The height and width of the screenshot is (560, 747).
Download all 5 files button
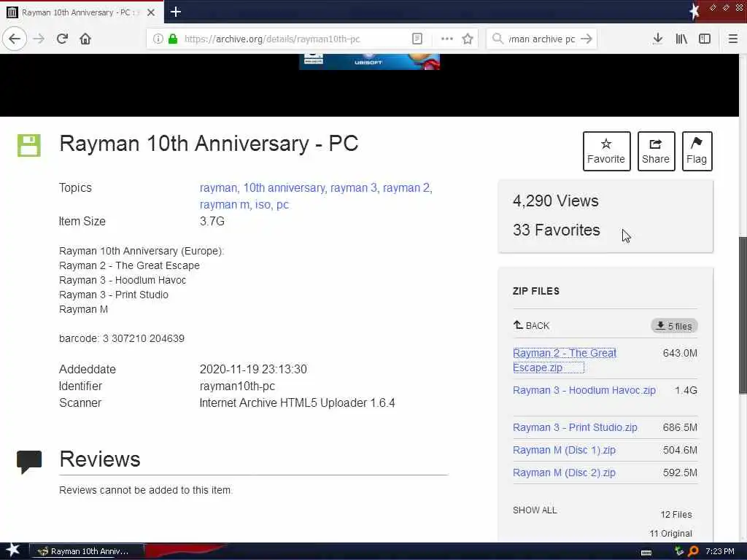tap(674, 326)
